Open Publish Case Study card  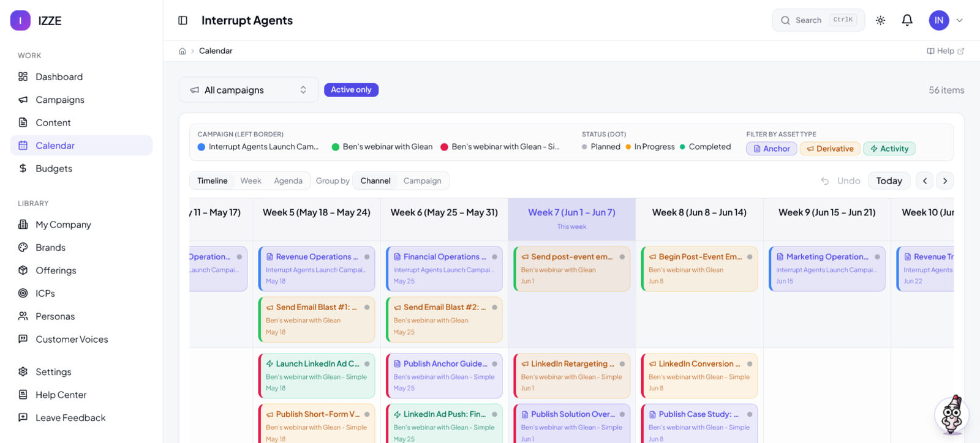point(699,423)
